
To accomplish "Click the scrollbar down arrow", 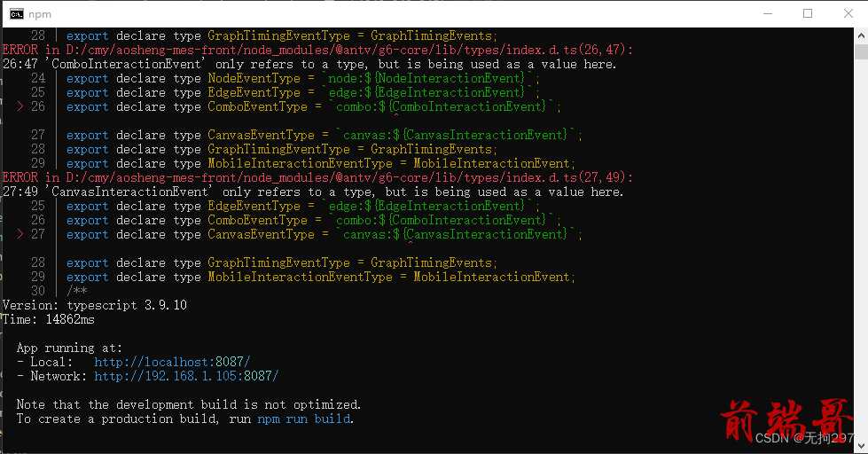I will 861,445.
